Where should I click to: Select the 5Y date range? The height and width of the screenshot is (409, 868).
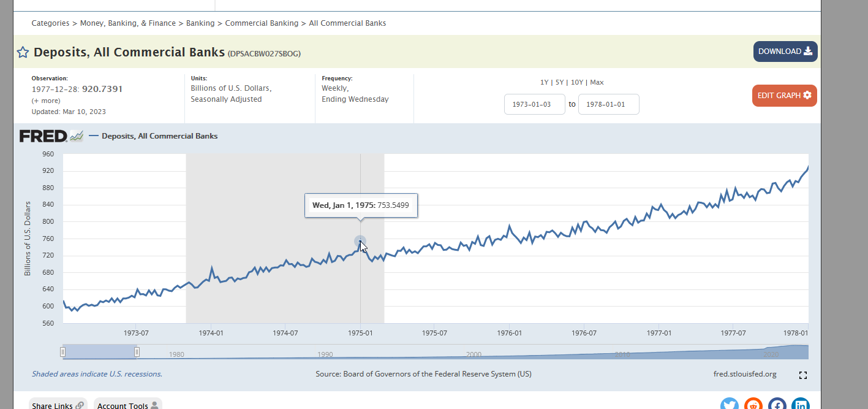[x=559, y=82]
